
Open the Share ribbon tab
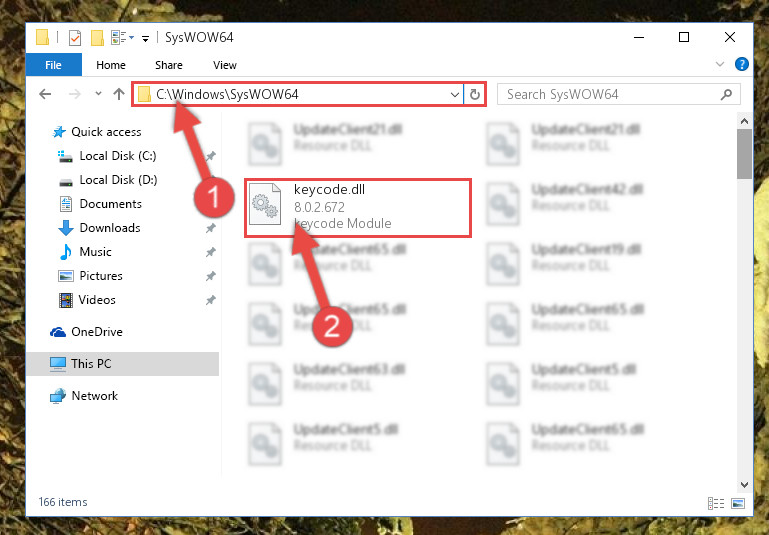169,65
